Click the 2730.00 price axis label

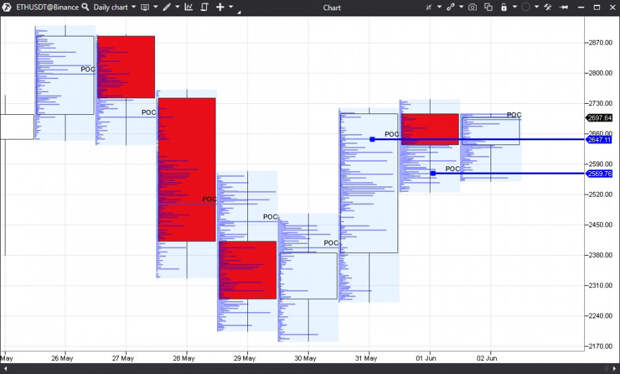tap(600, 103)
